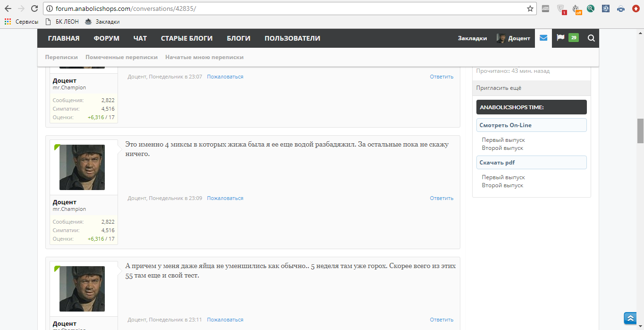
Task: Switch to the Начатые мною переписки tab
Action: point(204,57)
